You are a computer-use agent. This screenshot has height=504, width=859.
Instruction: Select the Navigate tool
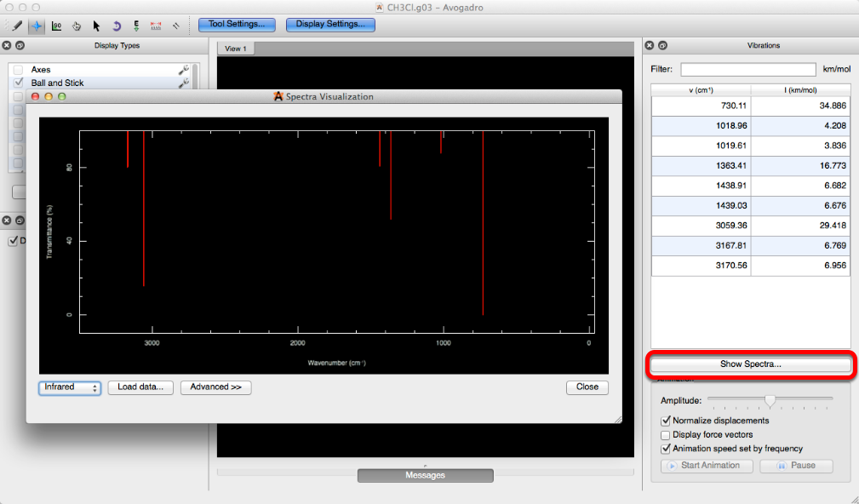[x=37, y=26]
